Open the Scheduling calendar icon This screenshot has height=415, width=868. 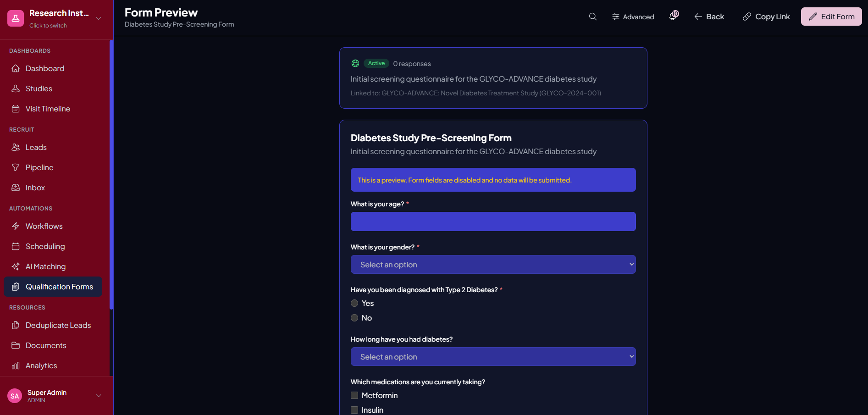pyautogui.click(x=16, y=246)
